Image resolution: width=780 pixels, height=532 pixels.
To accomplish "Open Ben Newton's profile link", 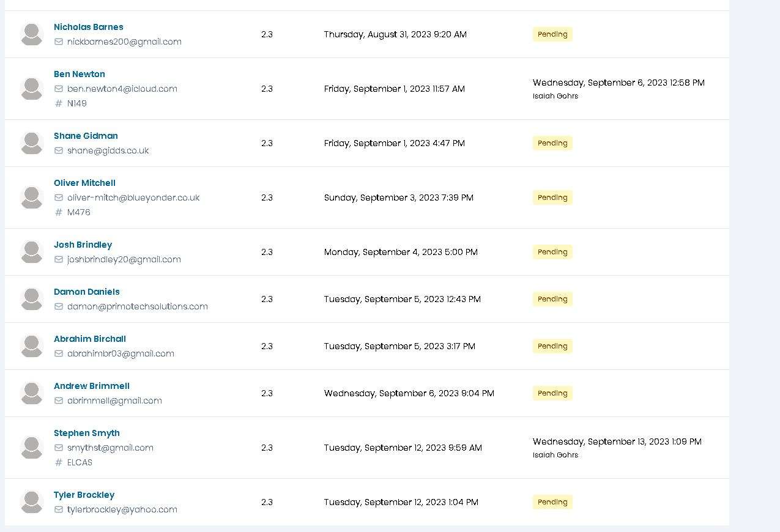I will point(80,74).
